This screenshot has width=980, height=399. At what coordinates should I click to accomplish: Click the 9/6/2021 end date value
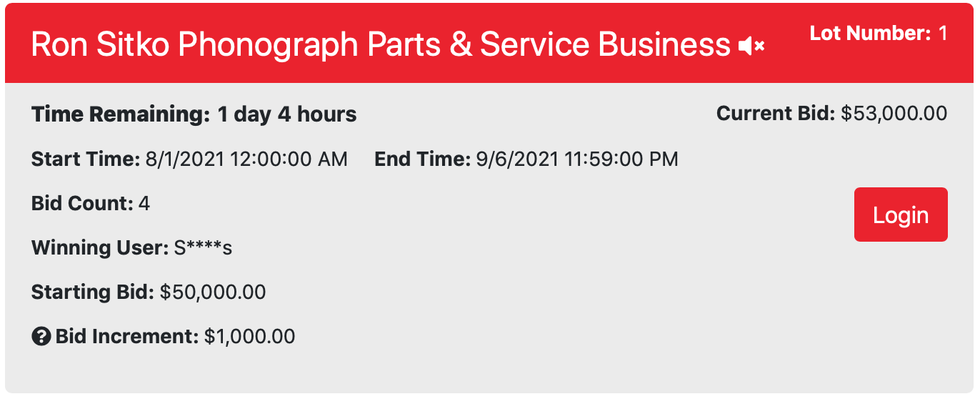point(576,159)
